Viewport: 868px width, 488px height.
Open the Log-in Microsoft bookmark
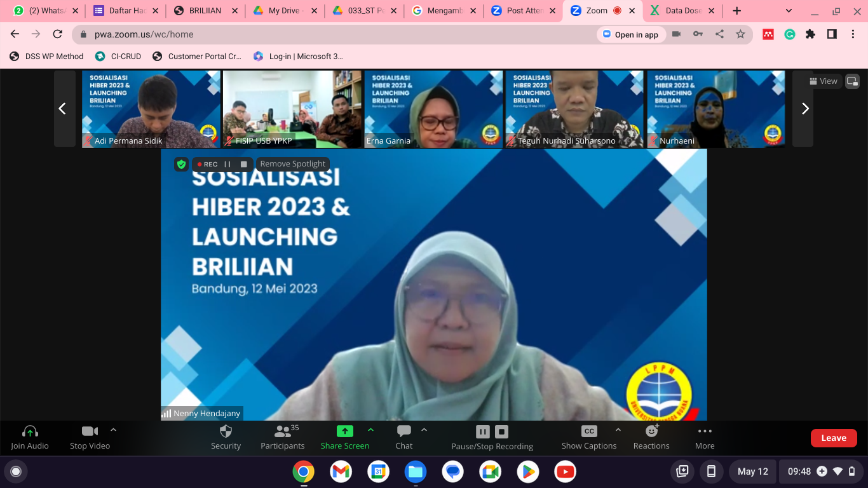pyautogui.click(x=298, y=57)
